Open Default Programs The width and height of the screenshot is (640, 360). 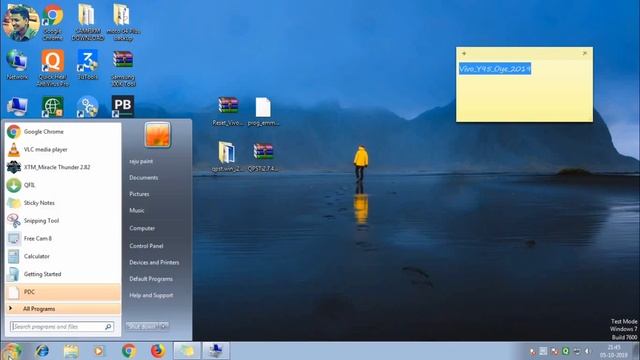point(151,279)
